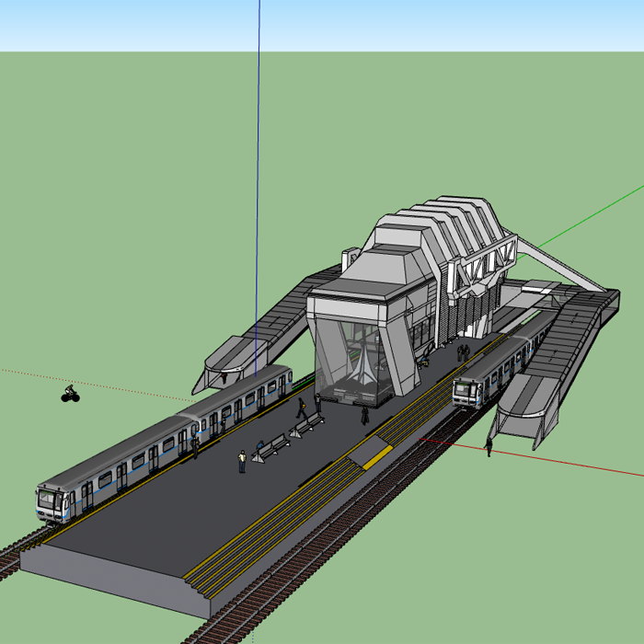Image resolution: width=644 pixels, height=644 pixels.
Task: Click the solid red axis line
Action: 530,457
